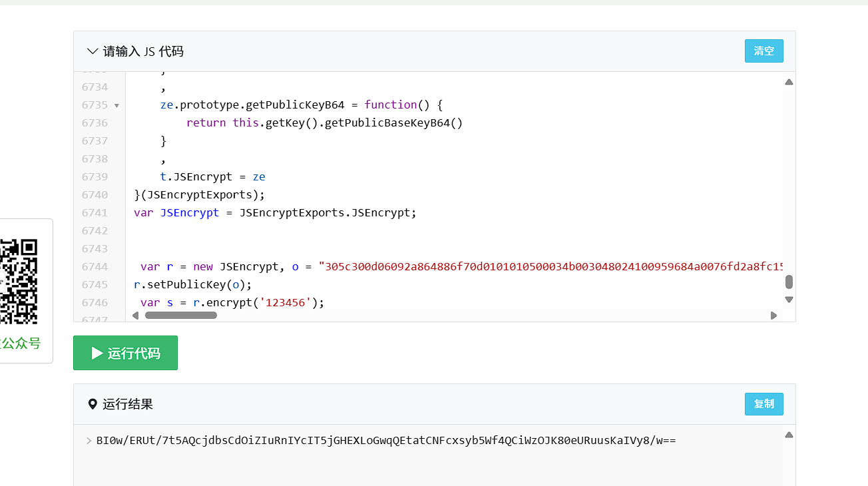Click the result panel scroll-up arrow

click(x=789, y=435)
